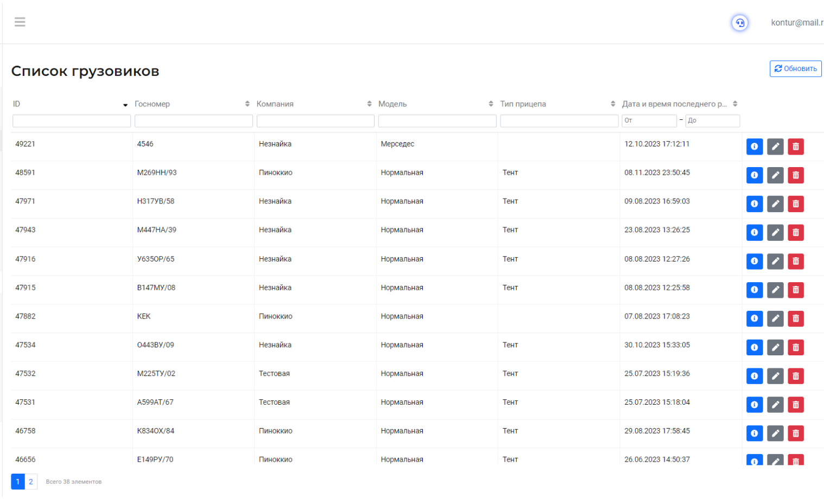The image size is (824, 504).
Task: Edit truck М269НН/93 with pencil icon
Action: [x=775, y=175]
